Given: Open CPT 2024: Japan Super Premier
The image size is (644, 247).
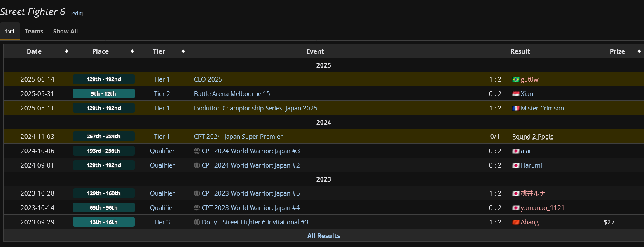Looking at the screenshot, I should click(238, 137).
